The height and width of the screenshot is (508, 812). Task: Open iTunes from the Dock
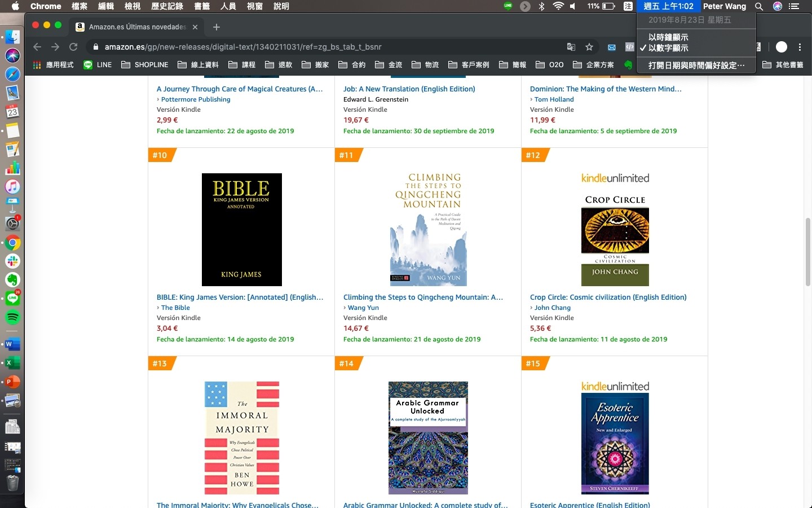pyautogui.click(x=12, y=186)
